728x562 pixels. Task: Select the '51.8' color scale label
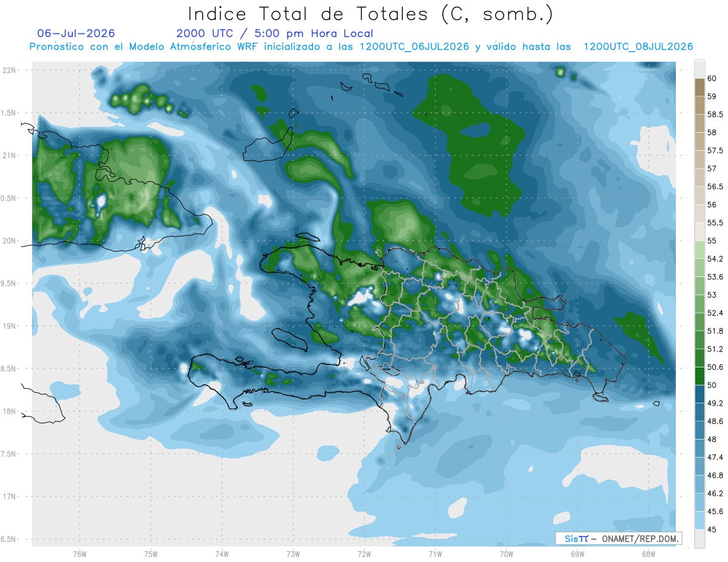click(x=716, y=331)
